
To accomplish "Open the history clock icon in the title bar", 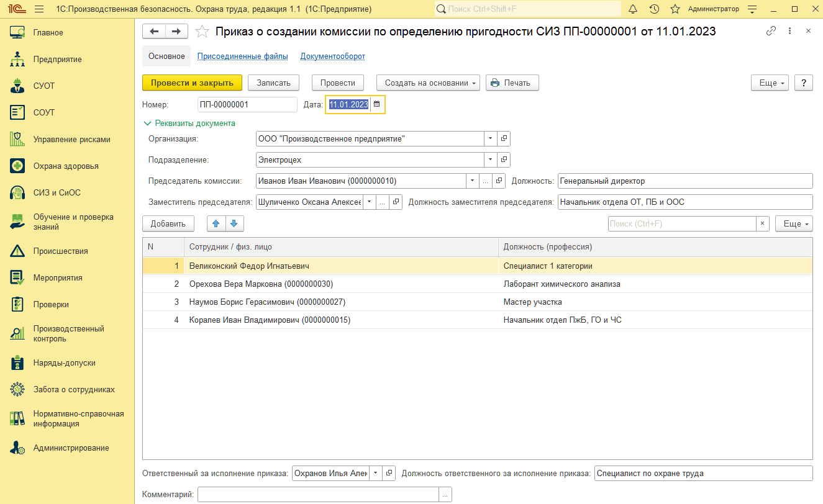I will [x=654, y=9].
